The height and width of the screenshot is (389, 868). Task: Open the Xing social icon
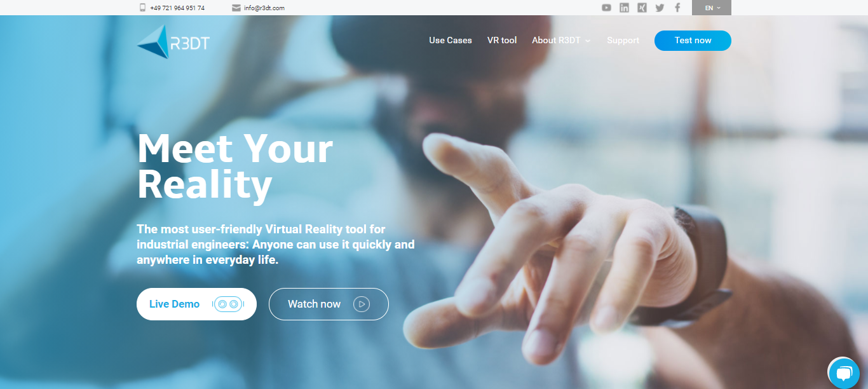[x=642, y=8]
